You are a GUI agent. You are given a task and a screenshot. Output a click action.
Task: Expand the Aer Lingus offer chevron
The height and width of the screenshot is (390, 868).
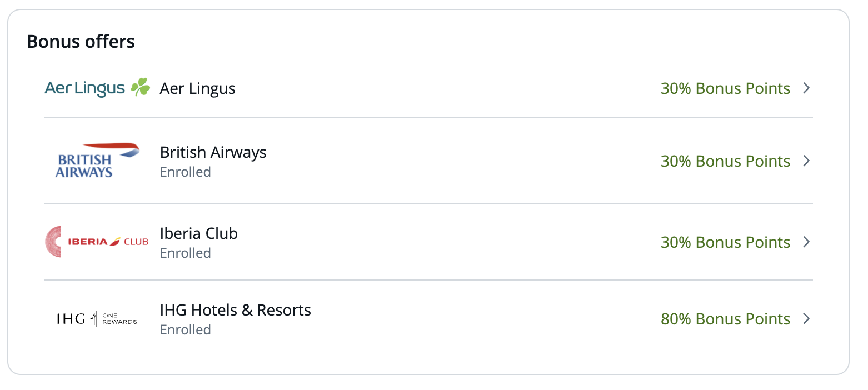click(x=807, y=88)
